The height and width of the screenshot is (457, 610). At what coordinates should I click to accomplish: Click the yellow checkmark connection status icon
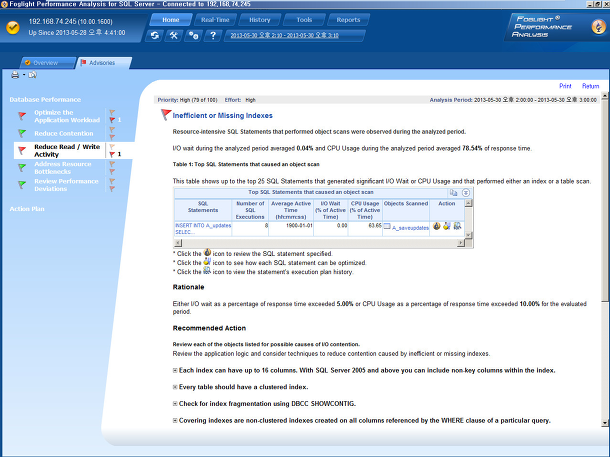[x=13, y=28]
